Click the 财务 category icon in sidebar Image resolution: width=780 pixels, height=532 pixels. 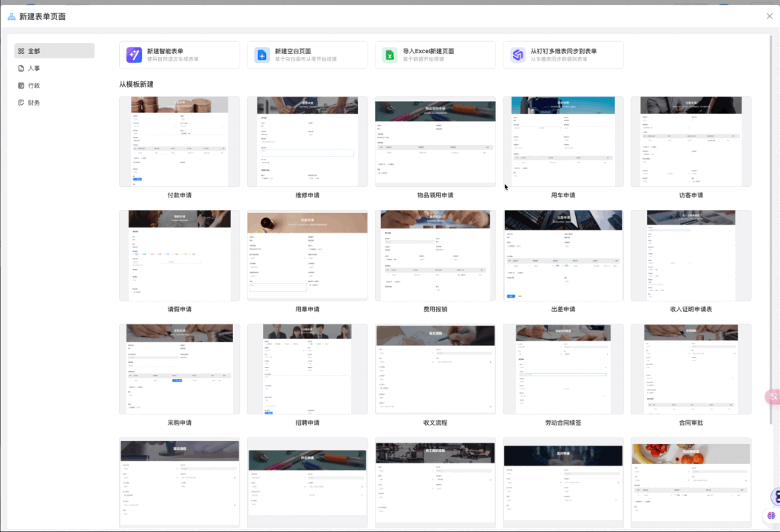tap(21, 102)
